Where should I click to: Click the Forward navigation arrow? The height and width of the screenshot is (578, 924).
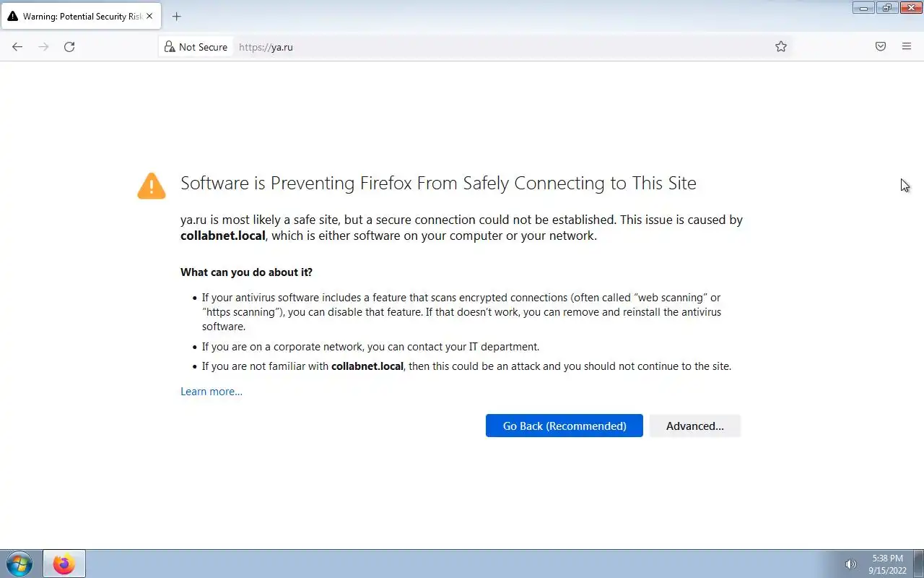[x=43, y=47]
